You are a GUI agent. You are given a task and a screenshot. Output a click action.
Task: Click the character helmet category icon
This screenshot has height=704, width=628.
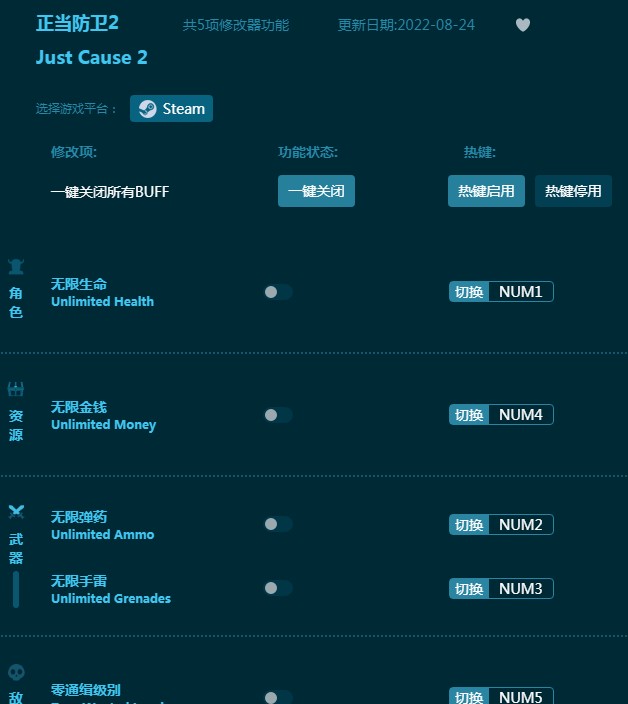click(16, 267)
